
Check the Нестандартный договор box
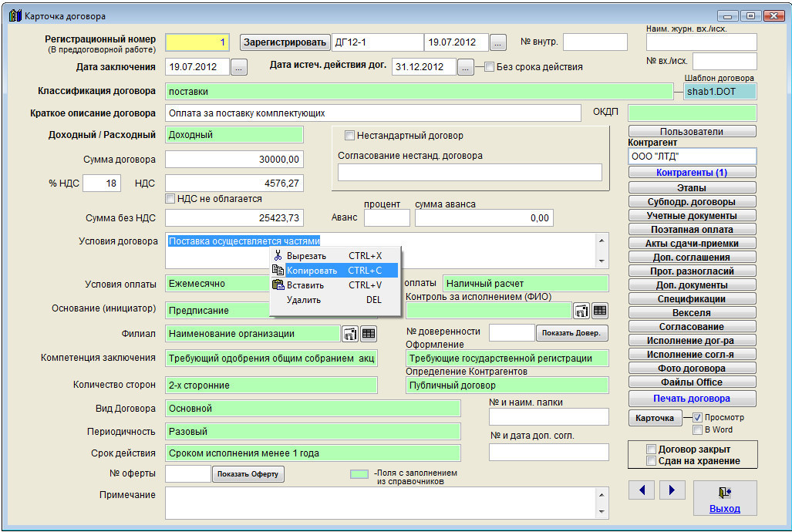pos(349,136)
